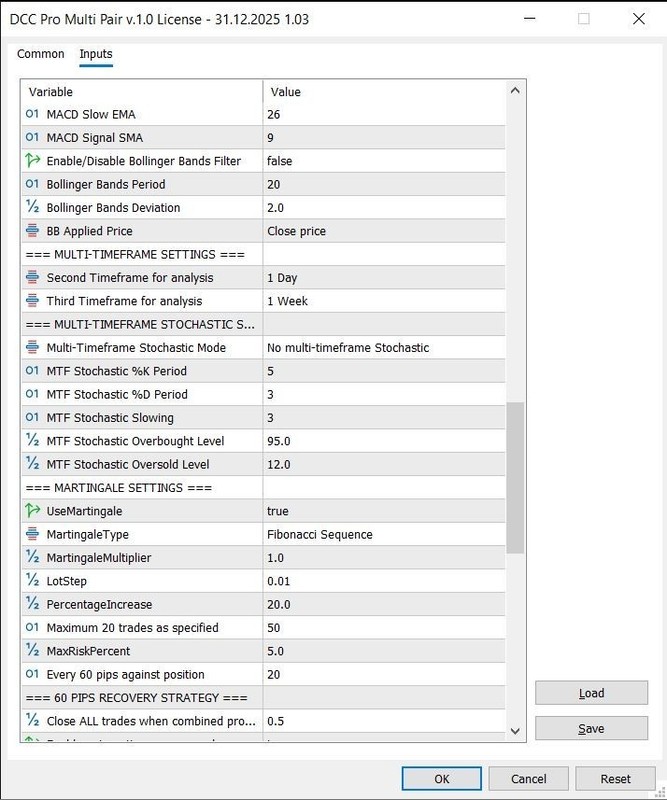Screen dimensions: 667x800
Task: Open the Second Timeframe 1 Day dropdown value
Action: (x=384, y=278)
